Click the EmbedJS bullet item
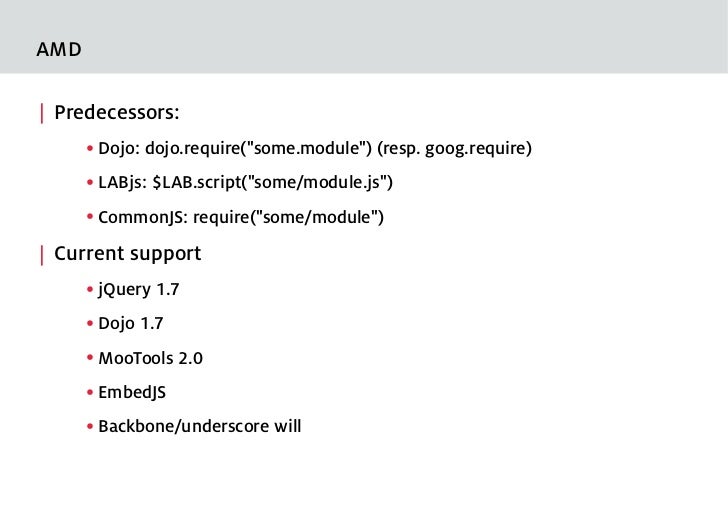The height and width of the screenshot is (515, 728). (x=132, y=393)
